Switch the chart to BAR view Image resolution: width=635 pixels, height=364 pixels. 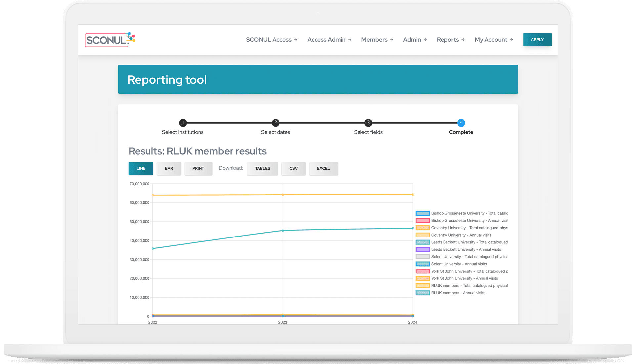point(169,168)
